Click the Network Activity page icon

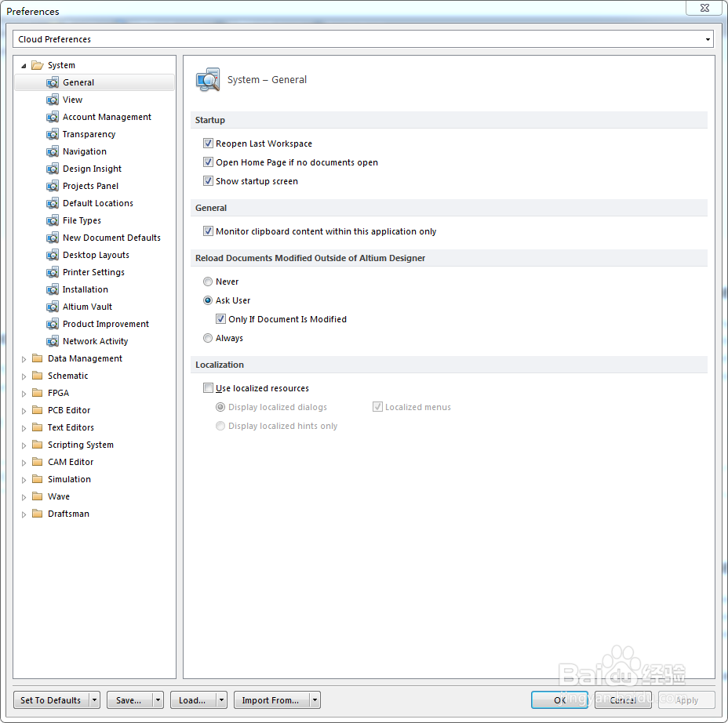point(53,341)
